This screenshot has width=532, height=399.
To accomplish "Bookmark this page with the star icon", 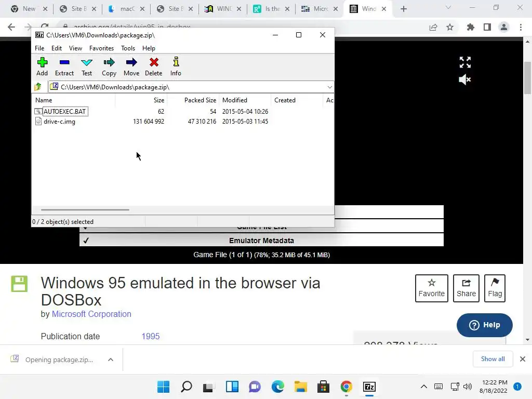I will tap(450, 27).
